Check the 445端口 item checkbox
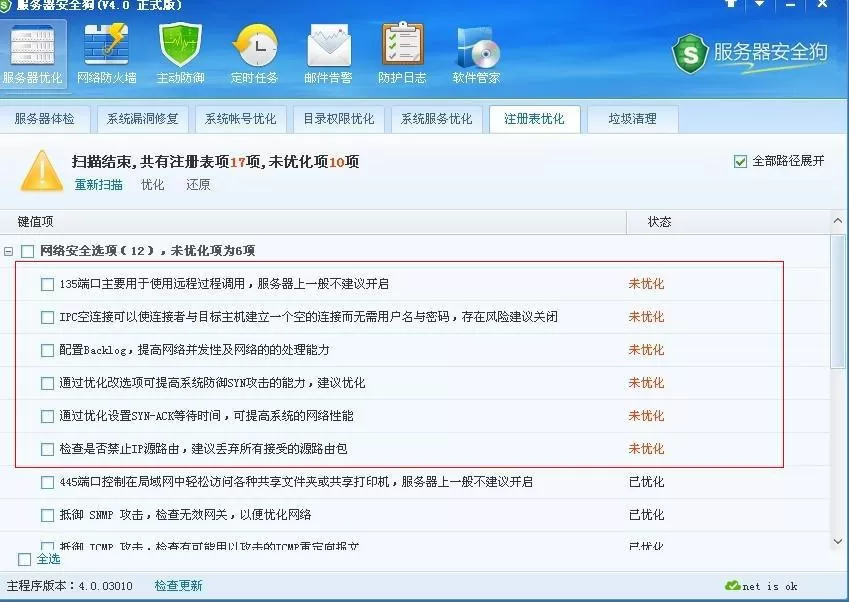The height and width of the screenshot is (602, 849). [48, 482]
